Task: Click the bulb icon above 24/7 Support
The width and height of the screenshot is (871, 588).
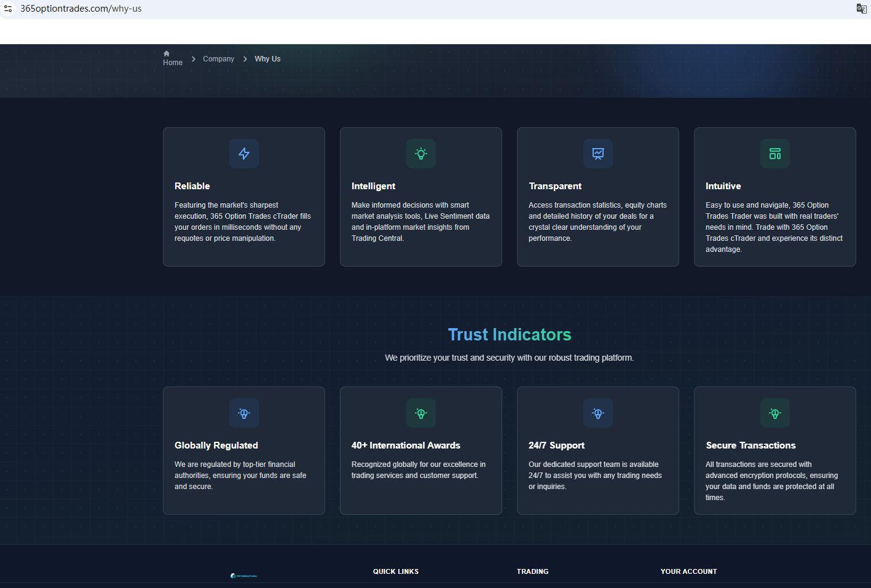Action: (598, 414)
